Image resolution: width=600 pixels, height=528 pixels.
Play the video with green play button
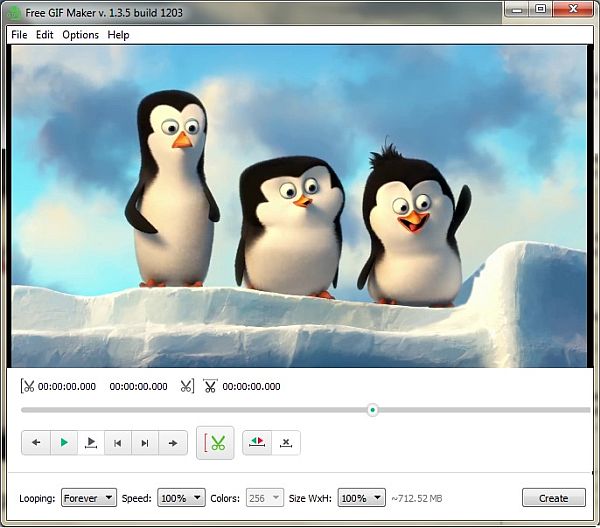[64, 443]
